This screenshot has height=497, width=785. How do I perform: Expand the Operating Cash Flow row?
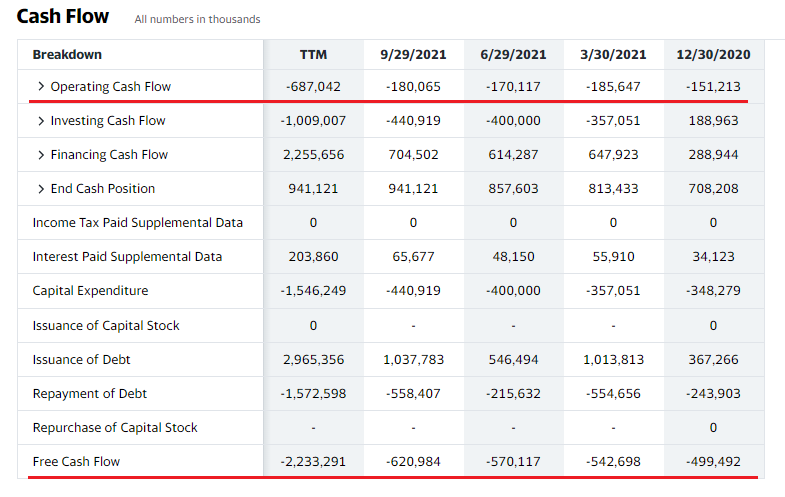coord(41,87)
